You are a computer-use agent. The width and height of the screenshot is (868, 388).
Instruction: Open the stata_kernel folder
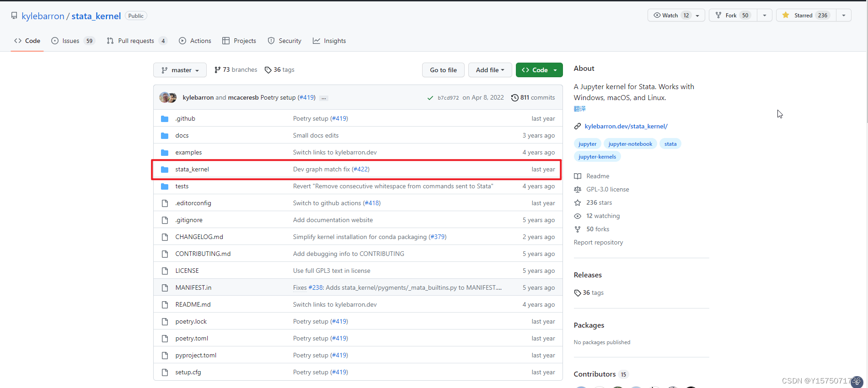point(192,170)
